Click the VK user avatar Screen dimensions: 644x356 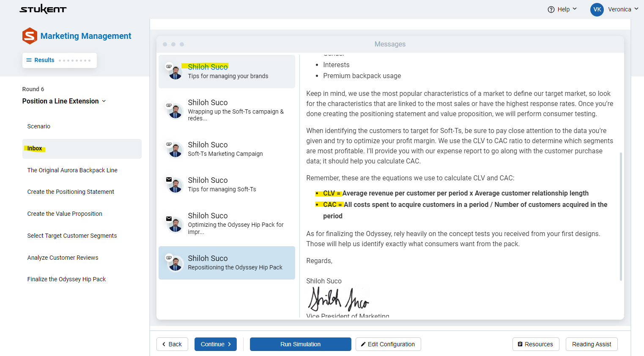point(597,9)
